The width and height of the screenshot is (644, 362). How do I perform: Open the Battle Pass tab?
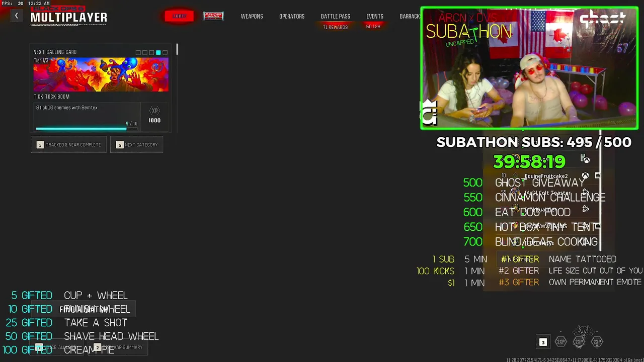(336, 17)
